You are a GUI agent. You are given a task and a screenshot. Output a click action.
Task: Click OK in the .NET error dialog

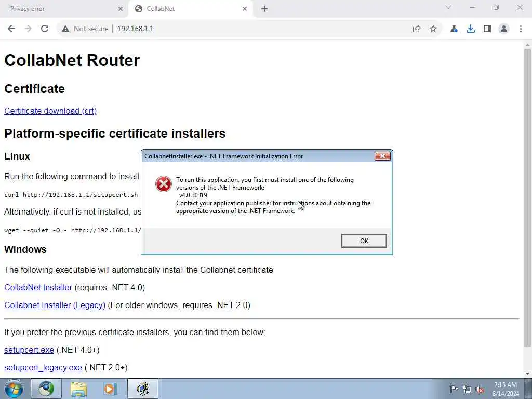(364, 241)
